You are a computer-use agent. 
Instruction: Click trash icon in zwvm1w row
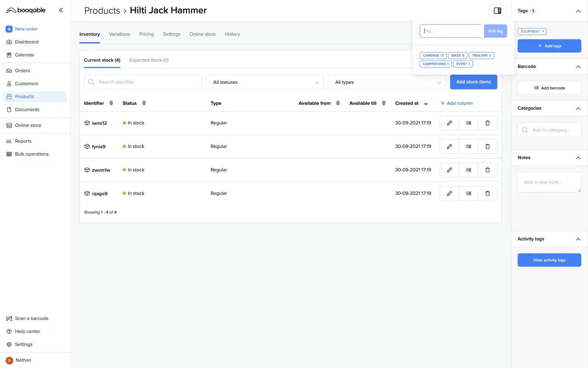click(488, 170)
